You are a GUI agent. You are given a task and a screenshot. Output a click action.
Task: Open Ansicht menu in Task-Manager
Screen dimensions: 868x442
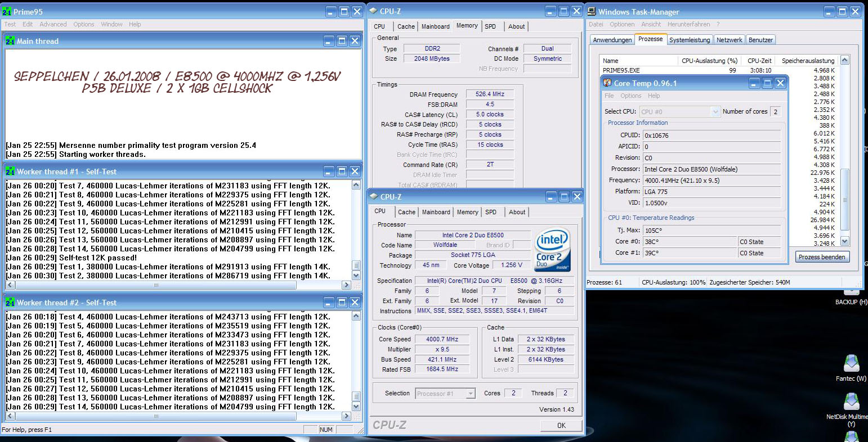(x=651, y=24)
